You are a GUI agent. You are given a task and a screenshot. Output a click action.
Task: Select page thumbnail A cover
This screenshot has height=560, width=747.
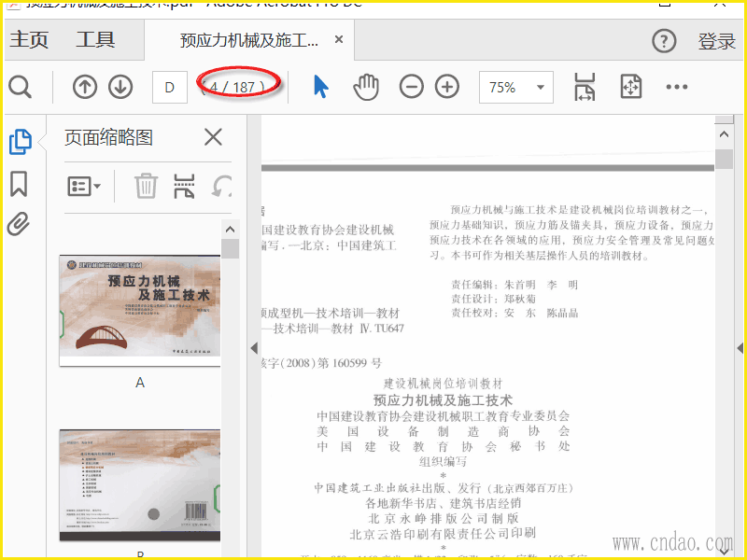tap(139, 311)
